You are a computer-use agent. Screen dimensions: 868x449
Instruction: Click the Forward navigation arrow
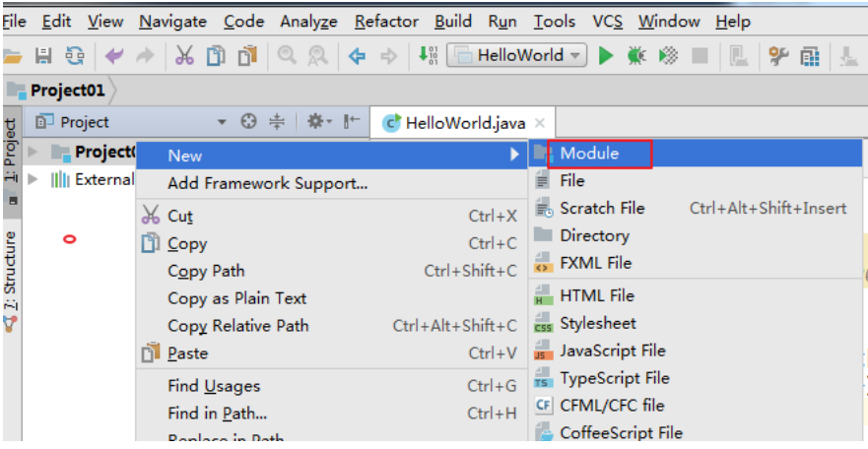pos(388,56)
